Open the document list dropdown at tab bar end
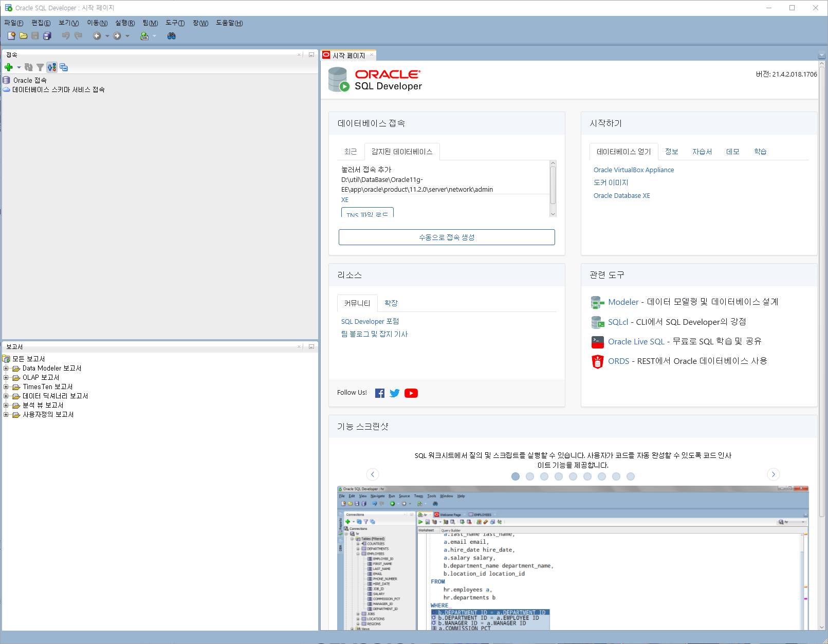 tap(821, 55)
